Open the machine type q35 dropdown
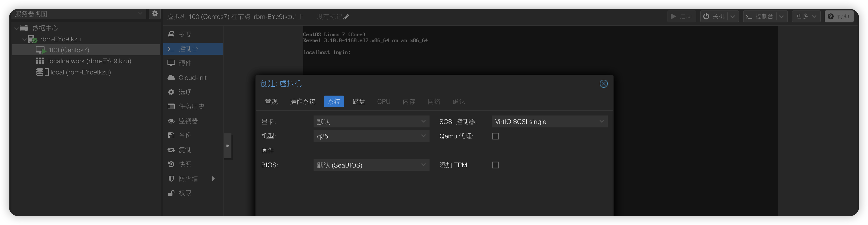Image resolution: width=868 pixels, height=225 pixels. 371,136
